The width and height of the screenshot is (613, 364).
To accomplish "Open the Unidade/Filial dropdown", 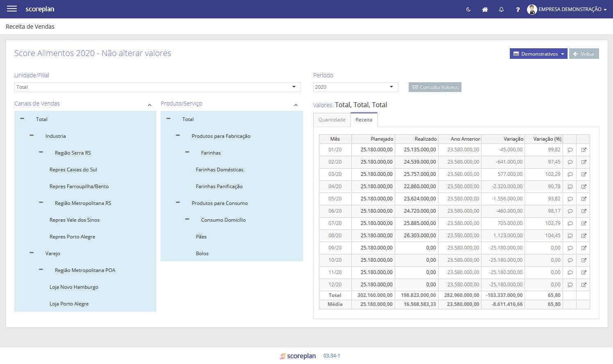I will 158,87.
